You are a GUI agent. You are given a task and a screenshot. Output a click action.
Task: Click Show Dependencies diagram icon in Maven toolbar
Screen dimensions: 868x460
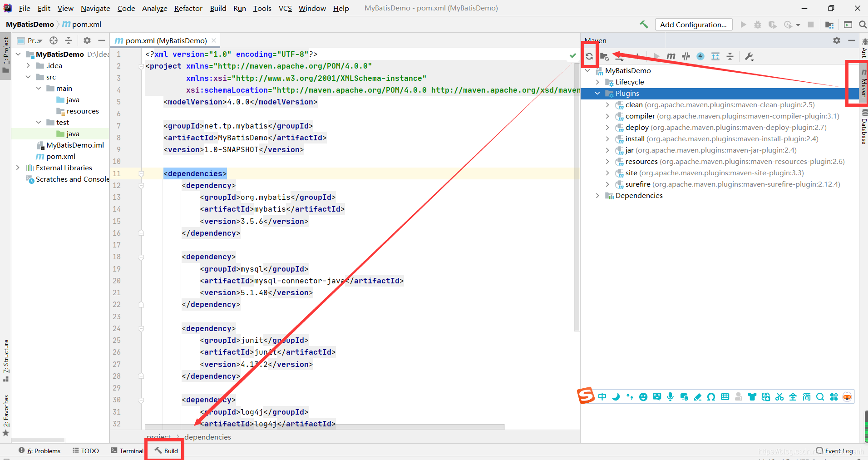pyautogui.click(x=715, y=56)
